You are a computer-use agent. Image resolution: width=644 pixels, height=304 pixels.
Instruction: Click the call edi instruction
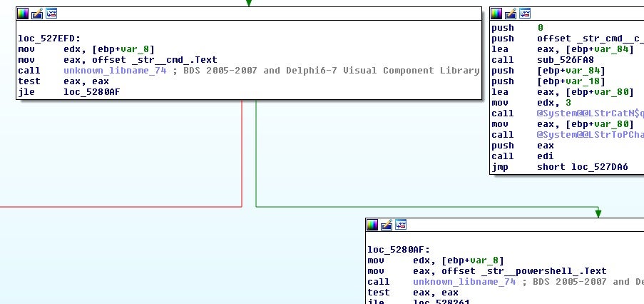click(546, 156)
